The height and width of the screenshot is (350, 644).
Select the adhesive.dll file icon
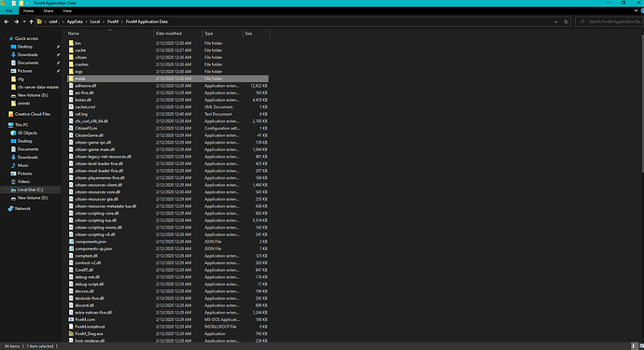pos(71,86)
